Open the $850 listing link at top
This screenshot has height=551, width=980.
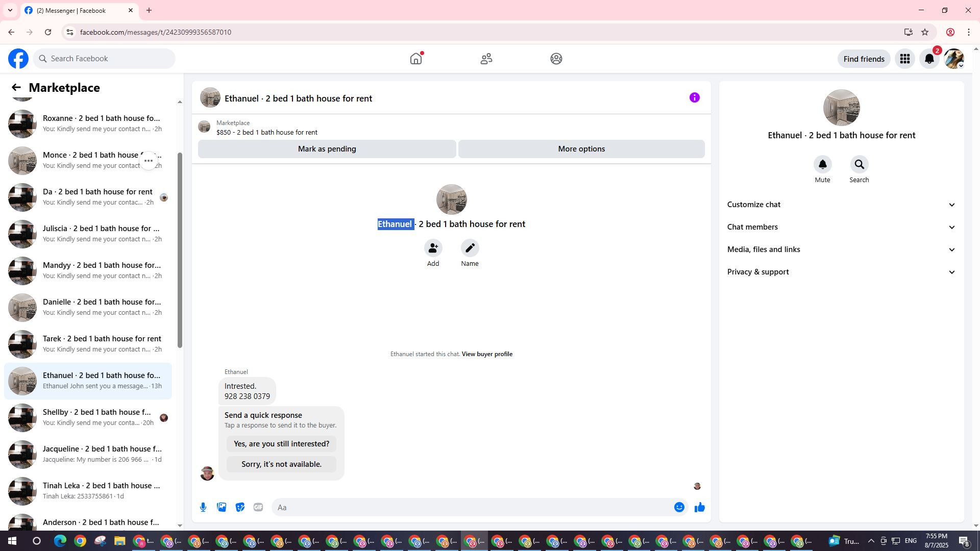tap(266, 132)
